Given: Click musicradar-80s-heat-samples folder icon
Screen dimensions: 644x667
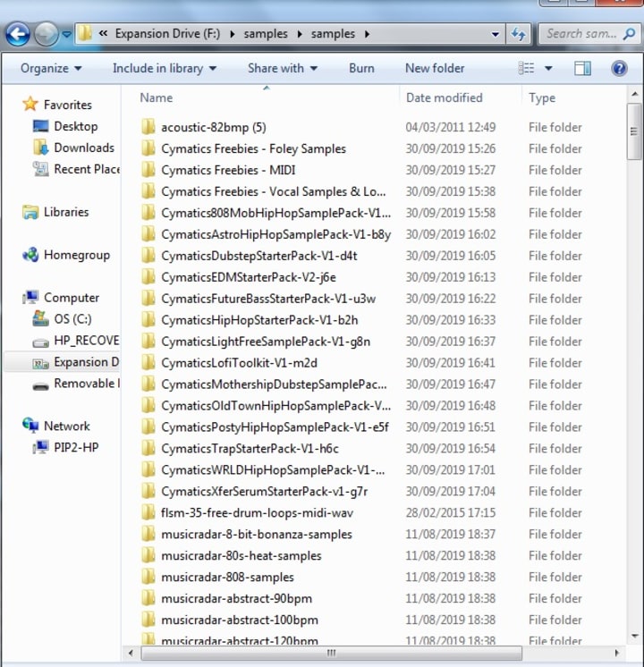Looking at the screenshot, I should pyautogui.click(x=148, y=555).
